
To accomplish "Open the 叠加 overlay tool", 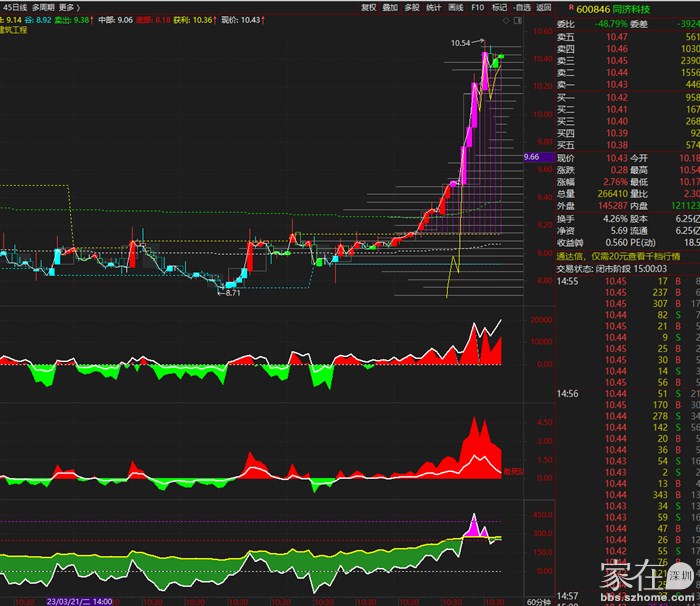I will coord(391,7).
